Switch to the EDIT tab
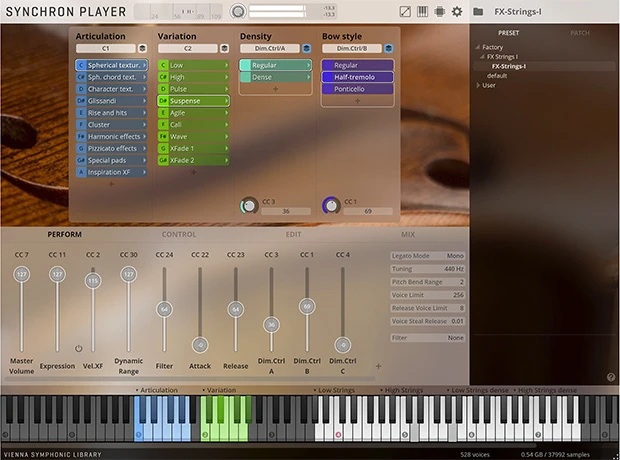The width and height of the screenshot is (620, 460). click(x=293, y=235)
